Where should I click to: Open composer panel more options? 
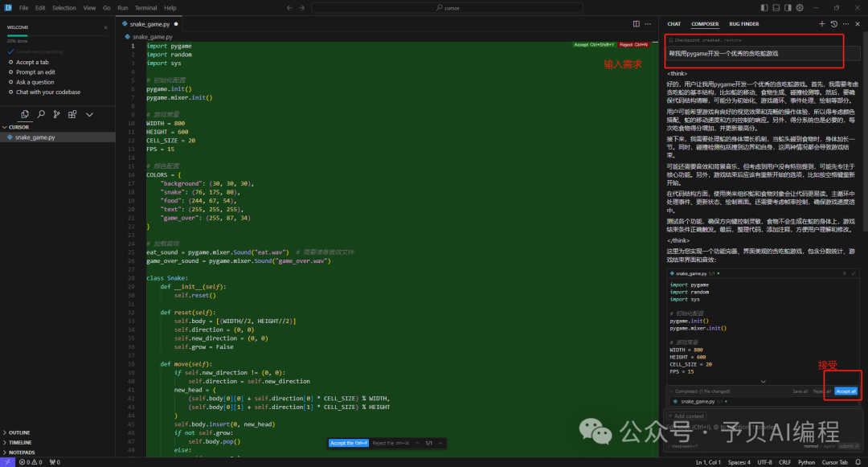pyautogui.click(x=845, y=24)
